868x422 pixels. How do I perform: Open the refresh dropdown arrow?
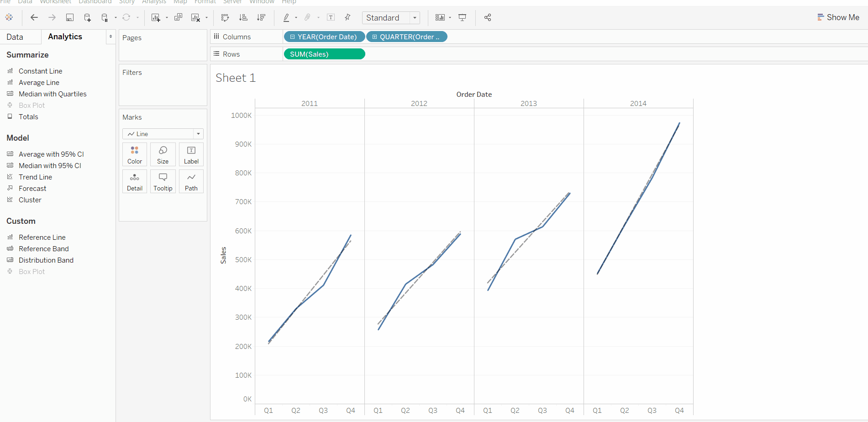(x=137, y=18)
